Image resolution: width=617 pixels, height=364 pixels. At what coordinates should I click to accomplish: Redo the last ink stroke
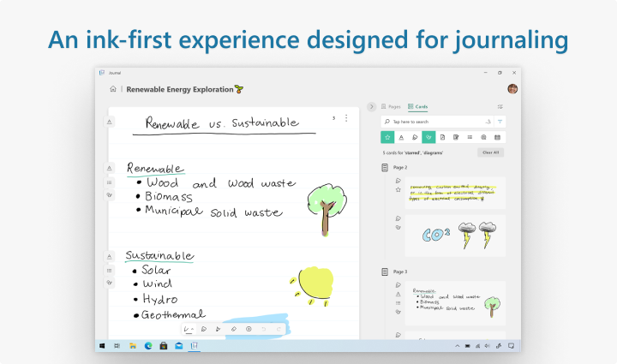click(279, 329)
